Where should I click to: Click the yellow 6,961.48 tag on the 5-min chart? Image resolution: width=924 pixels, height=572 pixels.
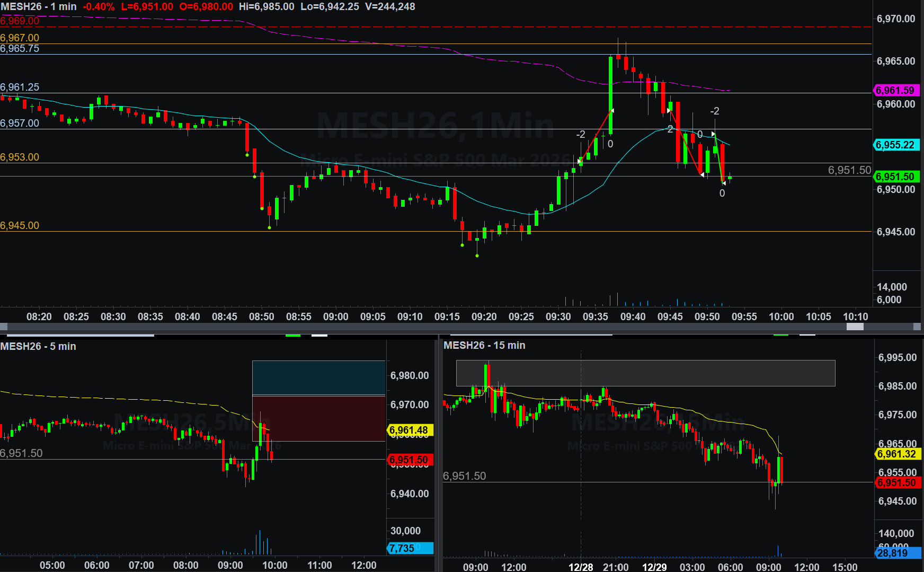(410, 430)
